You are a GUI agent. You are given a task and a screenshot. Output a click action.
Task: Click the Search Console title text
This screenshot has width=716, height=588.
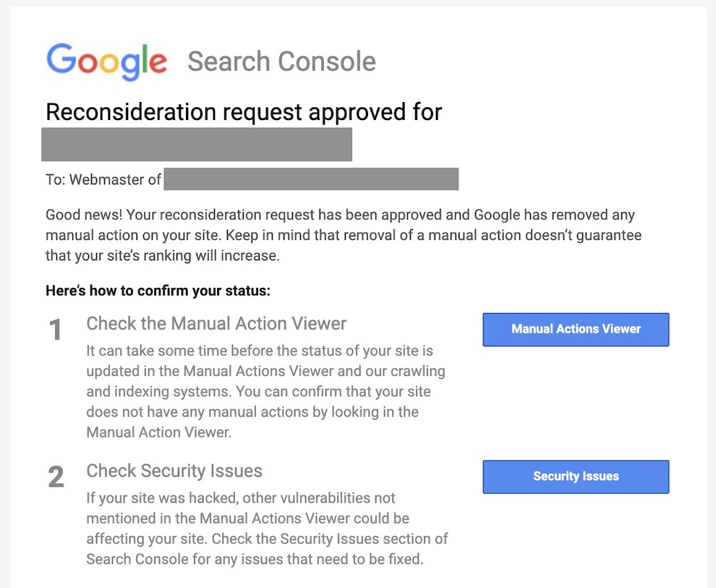(281, 61)
